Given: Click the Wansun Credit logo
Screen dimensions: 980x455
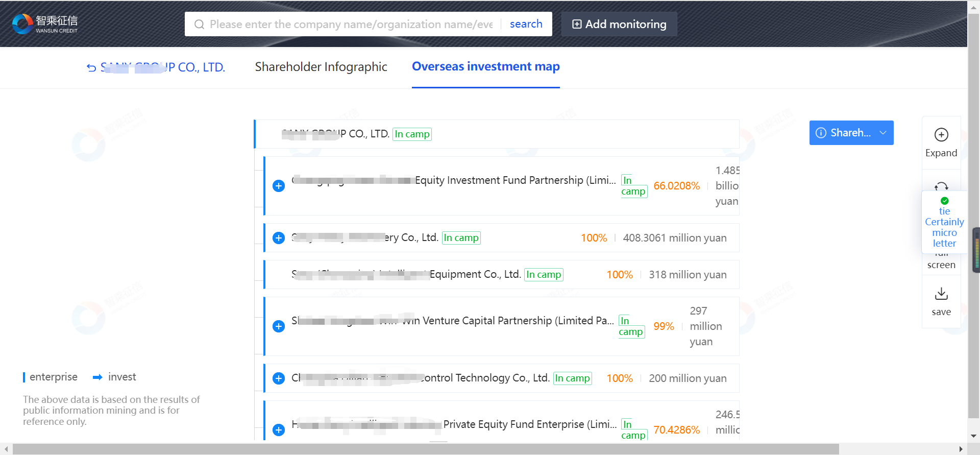Looking at the screenshot, I should point(45,23).
